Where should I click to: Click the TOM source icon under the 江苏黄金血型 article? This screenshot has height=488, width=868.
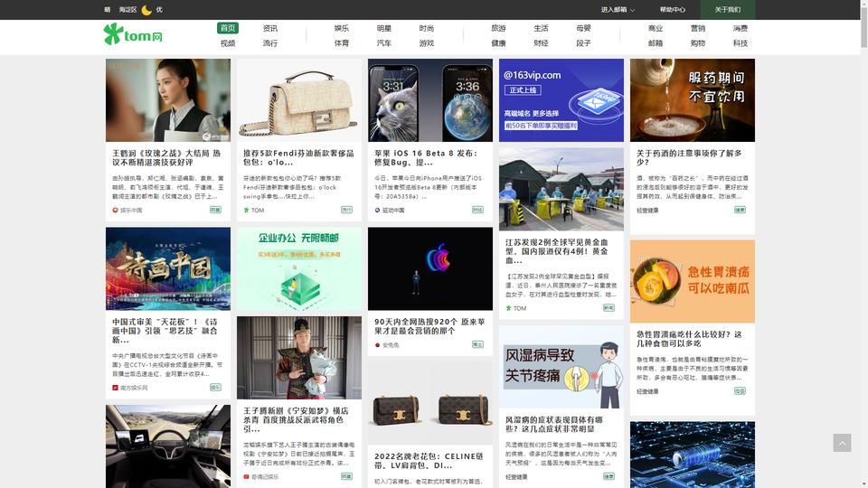tap(509, 308)
